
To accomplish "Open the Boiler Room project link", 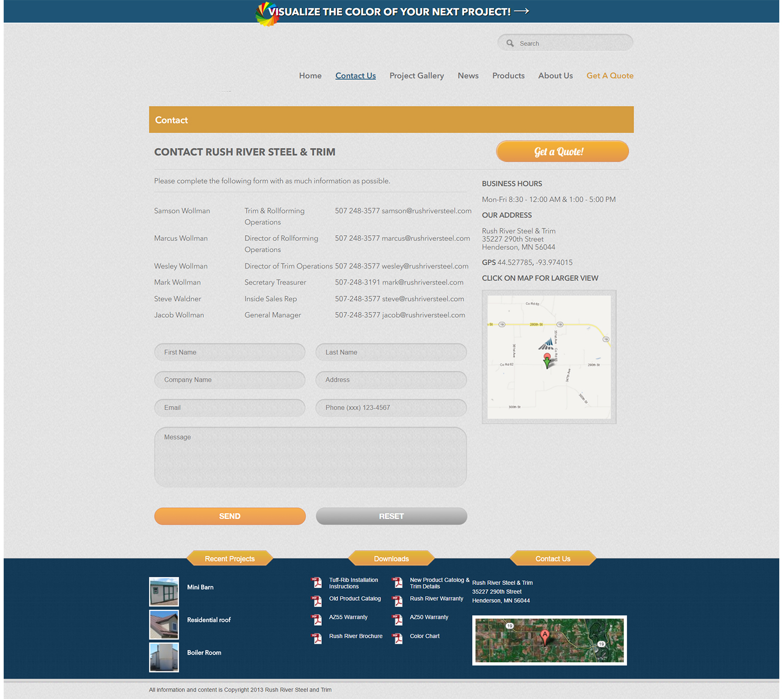I will 204,653.
